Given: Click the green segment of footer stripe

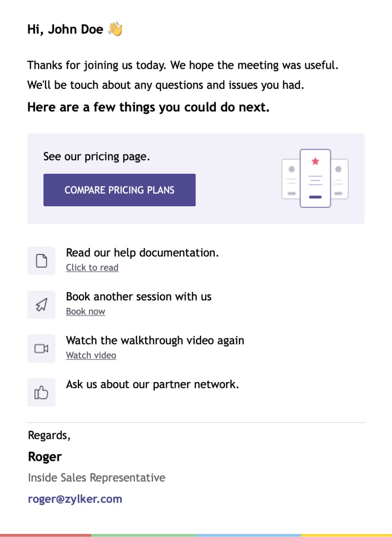Looking at the screenshot, I should (x=144, y=535).
